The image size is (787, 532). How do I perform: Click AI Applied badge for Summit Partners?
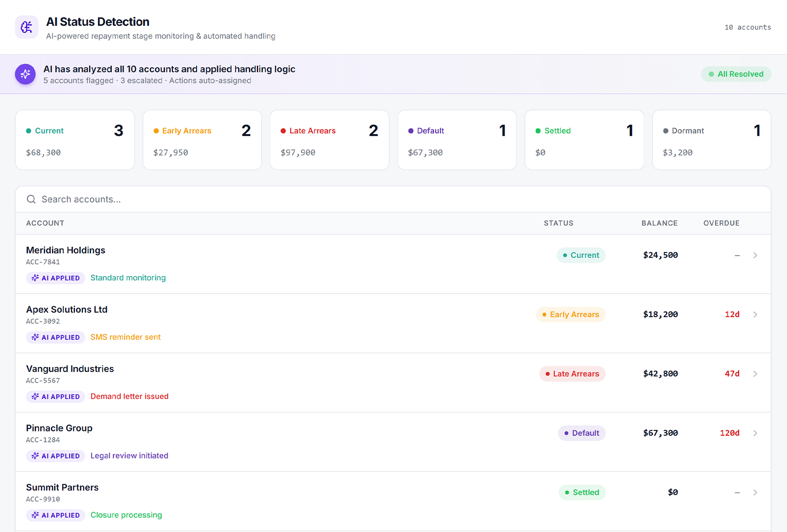(56, 515)
